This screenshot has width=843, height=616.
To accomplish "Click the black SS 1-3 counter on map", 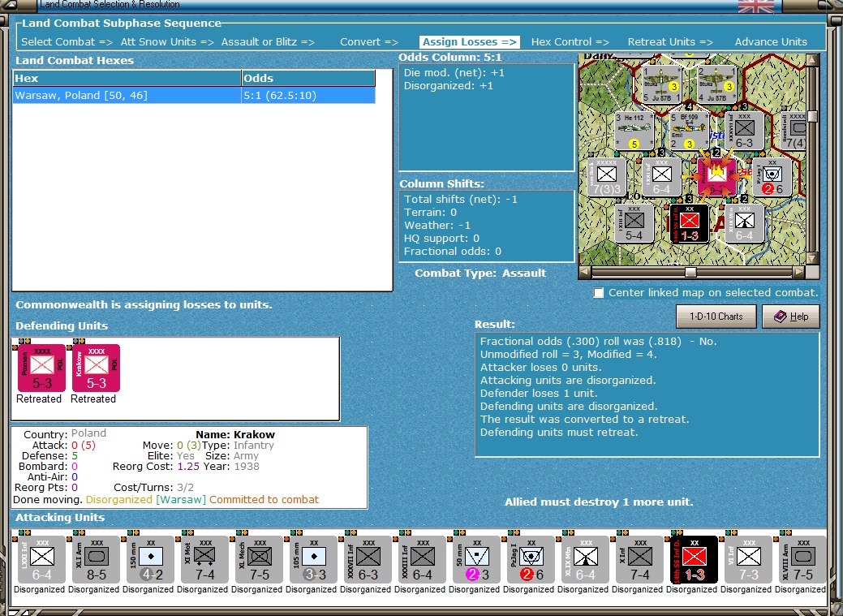I will point(689,223).
